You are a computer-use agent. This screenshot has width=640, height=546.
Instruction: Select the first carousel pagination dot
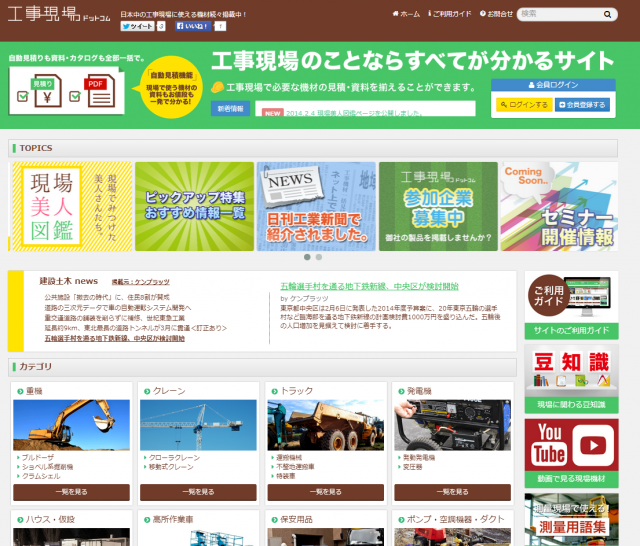coord(306,257)
